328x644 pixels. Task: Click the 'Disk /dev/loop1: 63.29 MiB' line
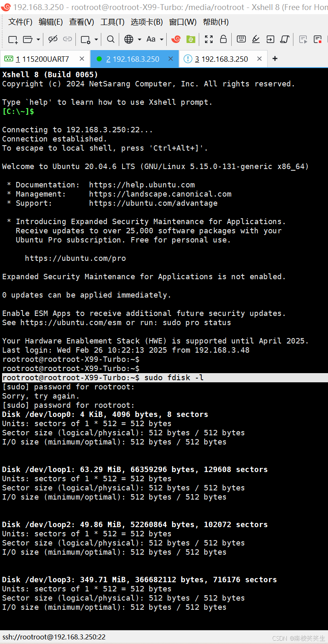coord(135,470)
